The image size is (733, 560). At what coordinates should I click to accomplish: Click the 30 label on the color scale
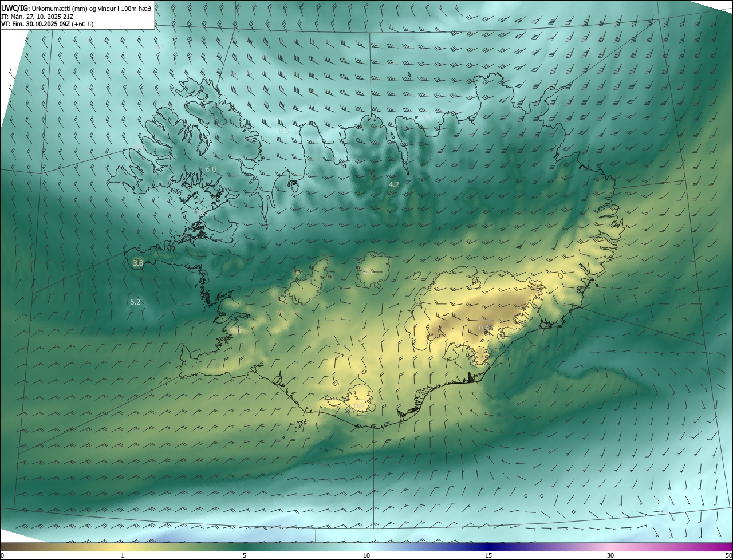610,555
